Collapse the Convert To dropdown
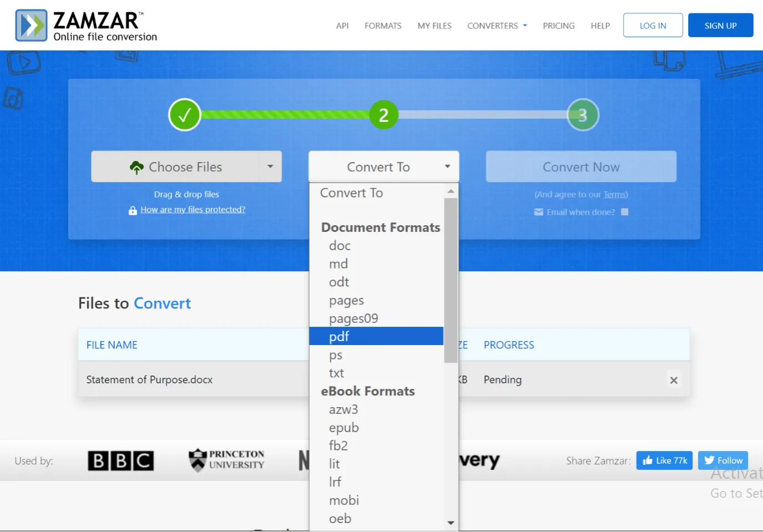The width and height of the screenshot is (763, 532). tap(384, 166)
